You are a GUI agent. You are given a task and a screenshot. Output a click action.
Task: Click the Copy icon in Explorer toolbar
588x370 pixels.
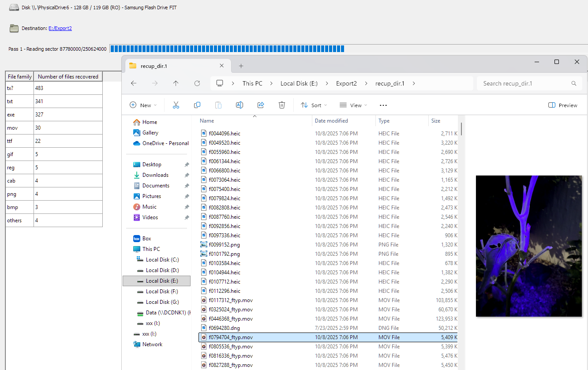tap(197, 105)
